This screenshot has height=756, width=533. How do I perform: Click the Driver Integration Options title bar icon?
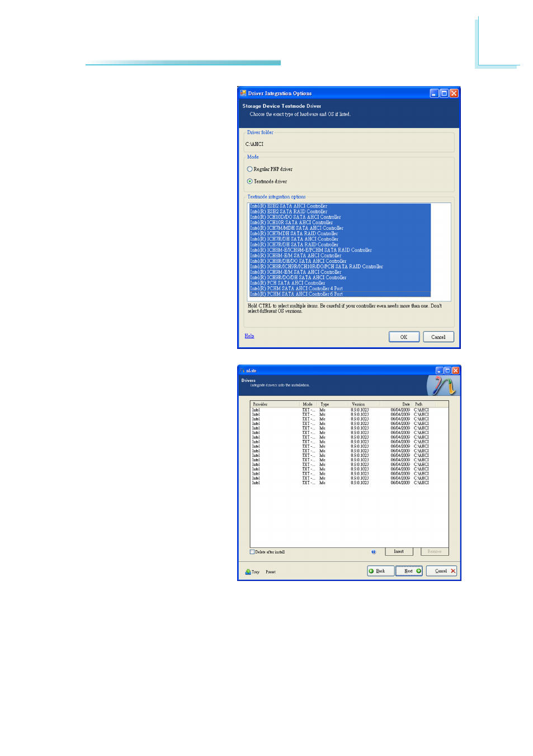[243, 93]
